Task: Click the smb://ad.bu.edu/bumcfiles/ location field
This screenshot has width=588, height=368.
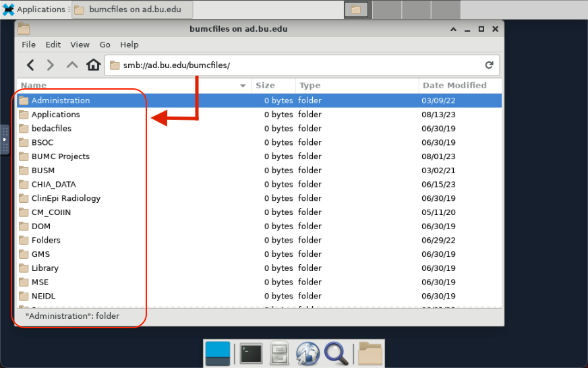Action: [302, 65]
